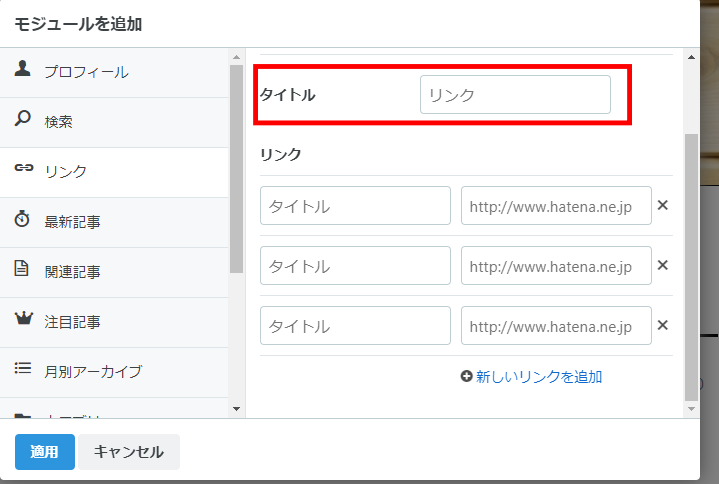Click the 関連記事 document icon
The image size is (719, 484).
pyautogui.click(x=22, y=268)
